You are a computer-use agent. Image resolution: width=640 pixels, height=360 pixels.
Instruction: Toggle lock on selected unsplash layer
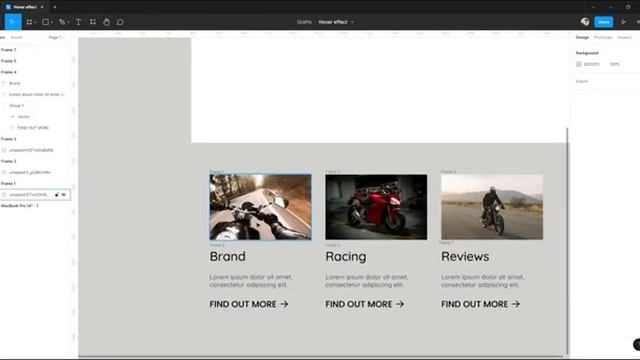(x=57, y=195)
